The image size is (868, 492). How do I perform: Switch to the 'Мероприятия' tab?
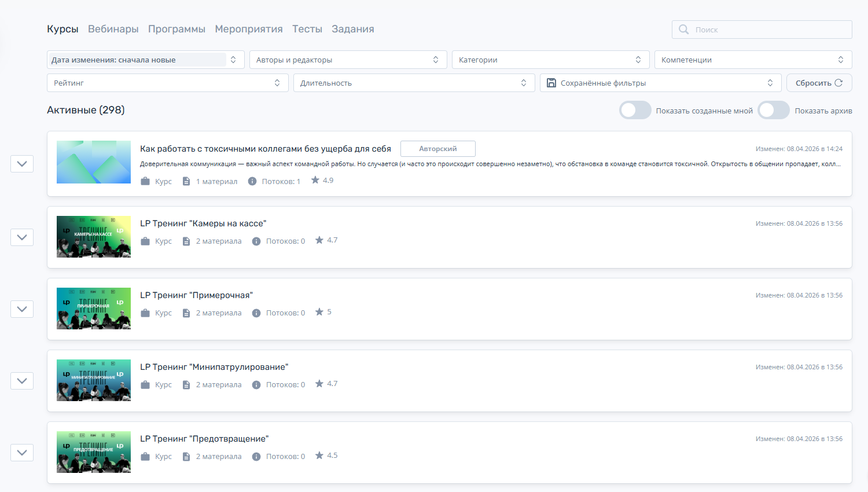coord(249,29)
